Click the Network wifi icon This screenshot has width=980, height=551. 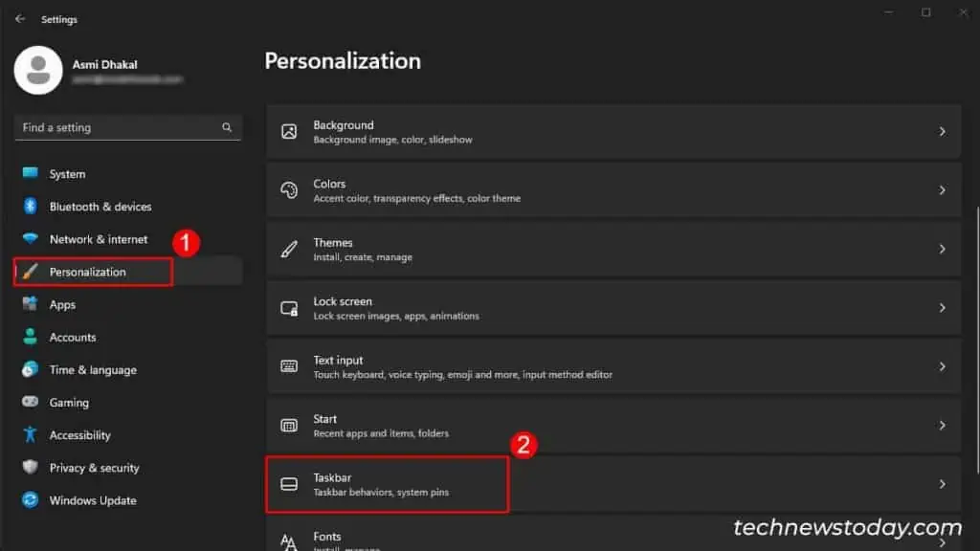point(30,238)
